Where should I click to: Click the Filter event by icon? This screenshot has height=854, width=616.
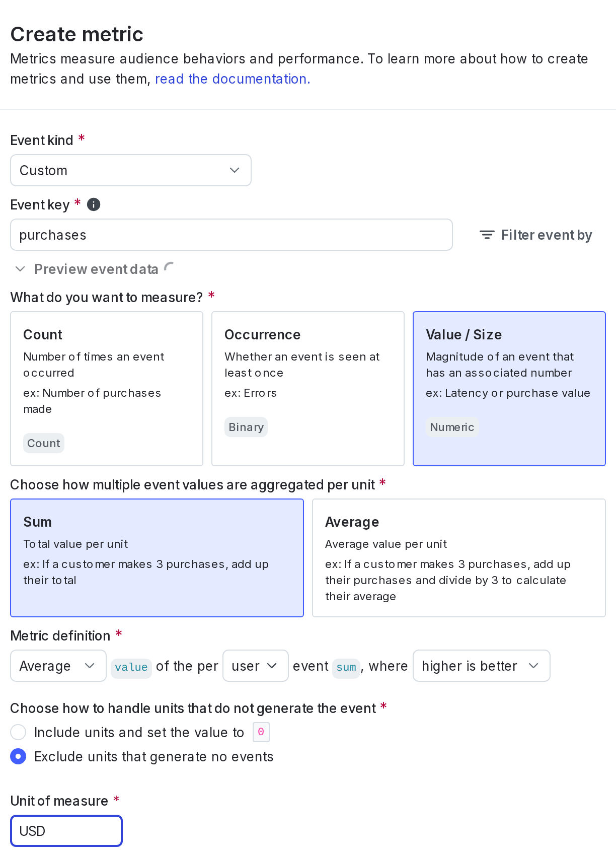coord(487,235)
